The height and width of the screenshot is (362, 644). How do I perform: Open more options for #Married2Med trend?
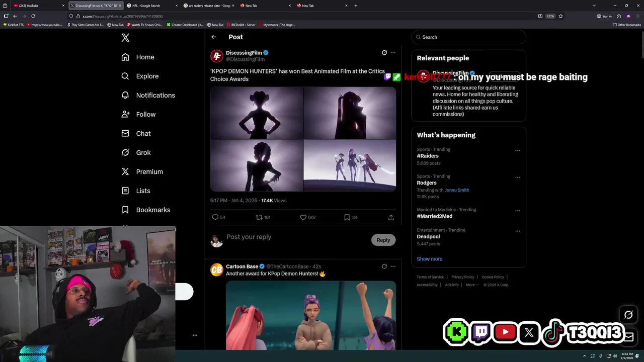click(517, 211)
